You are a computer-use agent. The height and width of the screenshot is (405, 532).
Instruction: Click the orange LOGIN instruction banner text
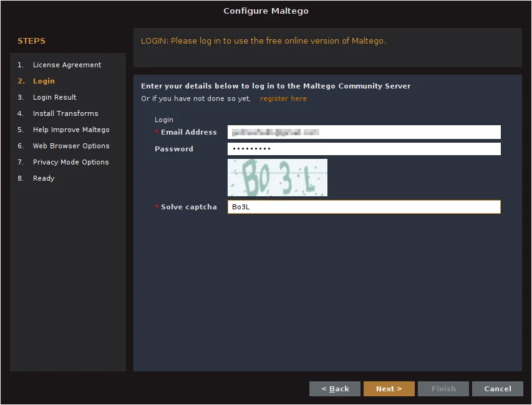pyautogui.click(x=263, y=41)
